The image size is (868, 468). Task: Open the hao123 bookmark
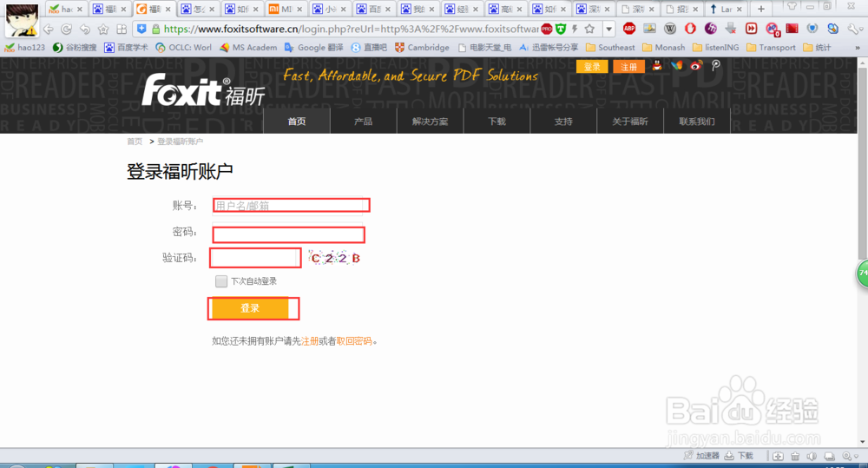25,48
